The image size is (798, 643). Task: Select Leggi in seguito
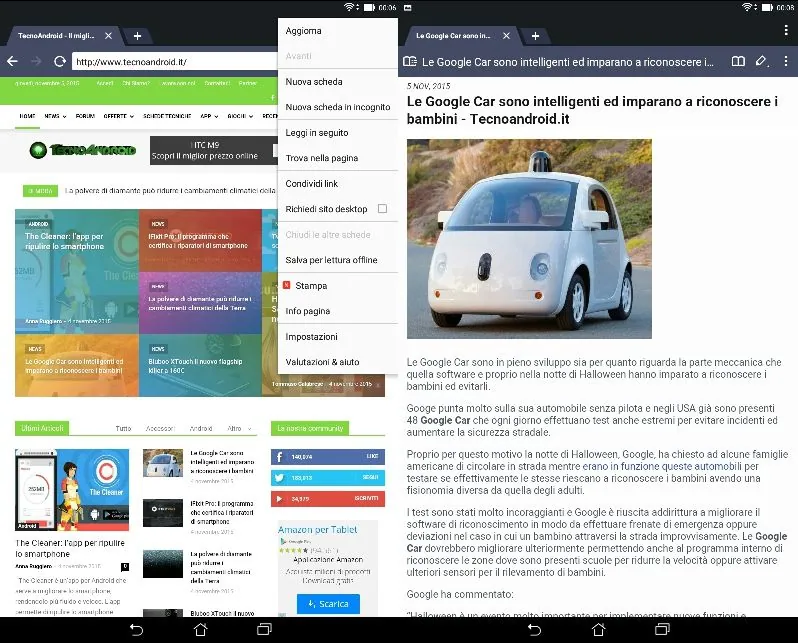[x=338, y=132]
